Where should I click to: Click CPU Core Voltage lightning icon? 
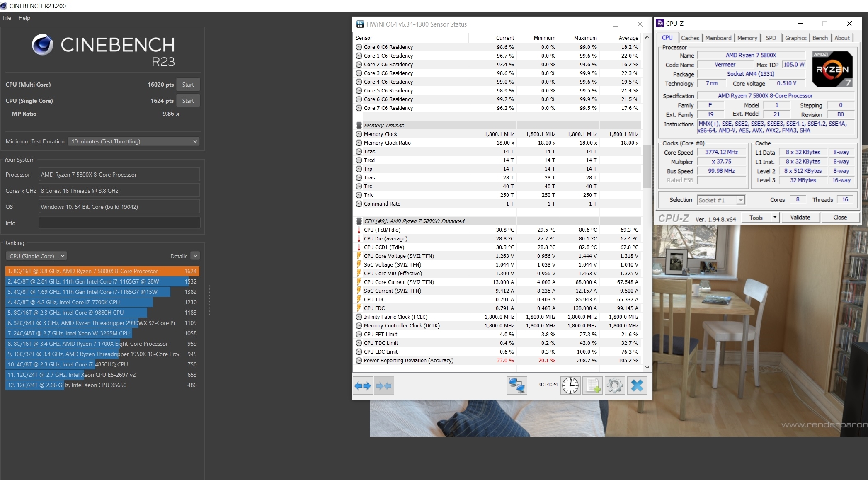coord(359,256)
